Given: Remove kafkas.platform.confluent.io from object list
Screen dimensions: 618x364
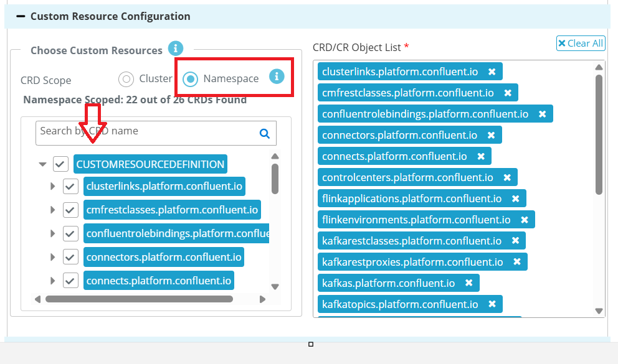Looking at the screenshot, I should (x=468, y=283).
